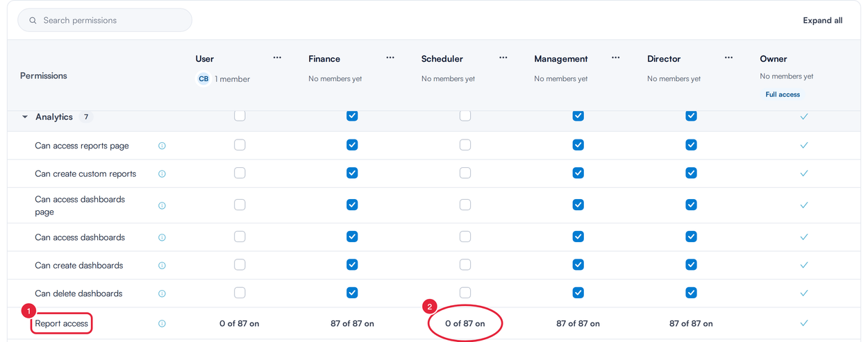
Task: Open the Director role three-dot menu
Action: tap(728, 58)
